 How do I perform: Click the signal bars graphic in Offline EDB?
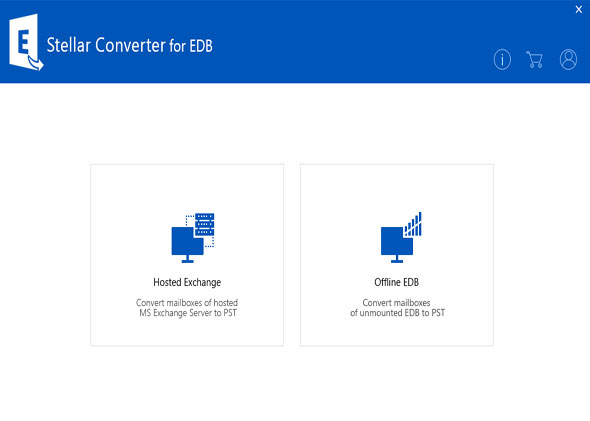pos(413,224)
